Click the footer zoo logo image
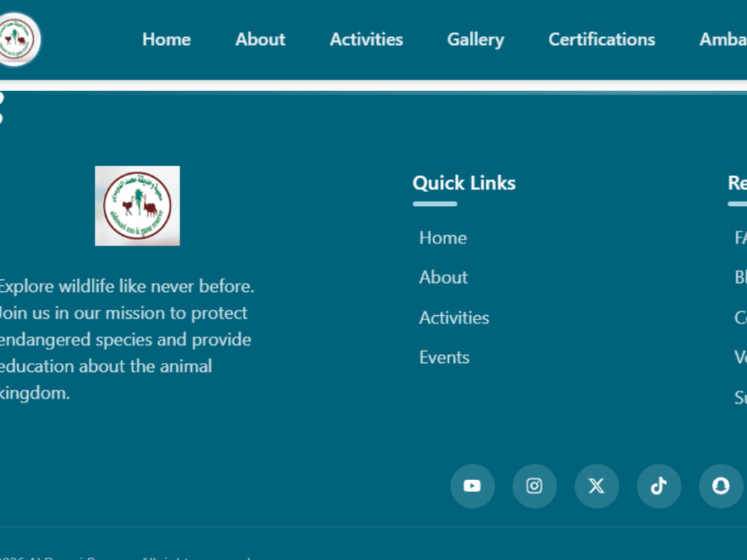The image size is (747, 560). click(x=137, y=206)
